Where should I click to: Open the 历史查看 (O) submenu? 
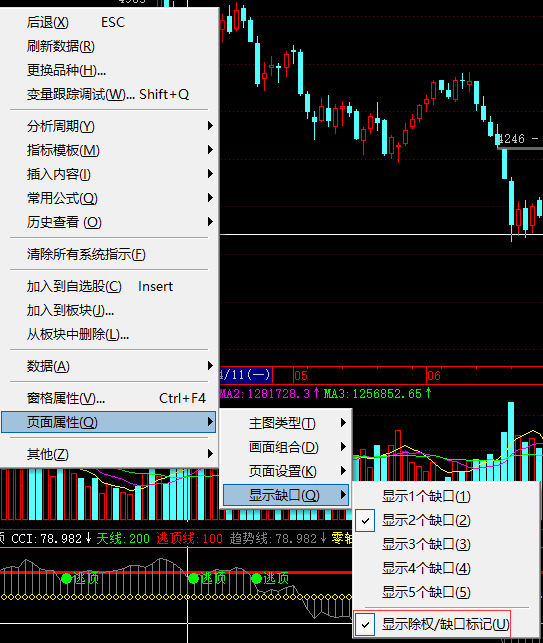(109, 222)
